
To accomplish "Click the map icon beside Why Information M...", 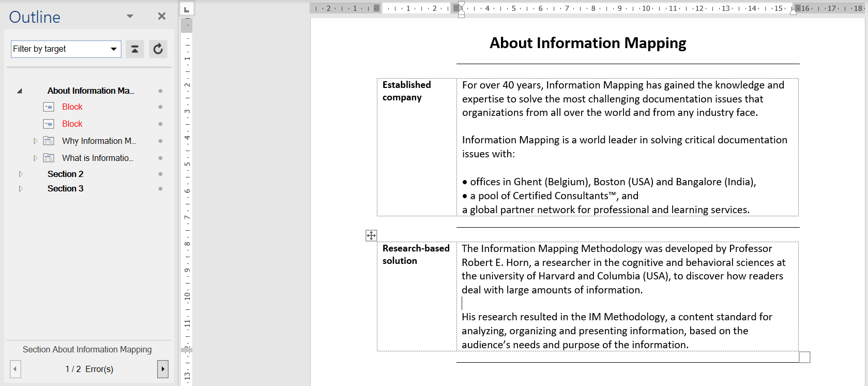I will pos(49,141).
